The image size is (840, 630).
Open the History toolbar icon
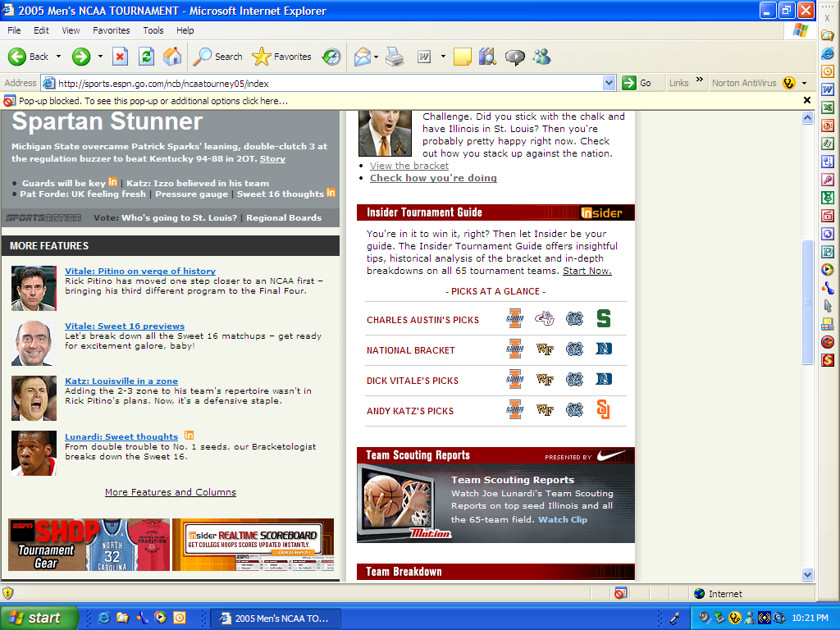331,57
